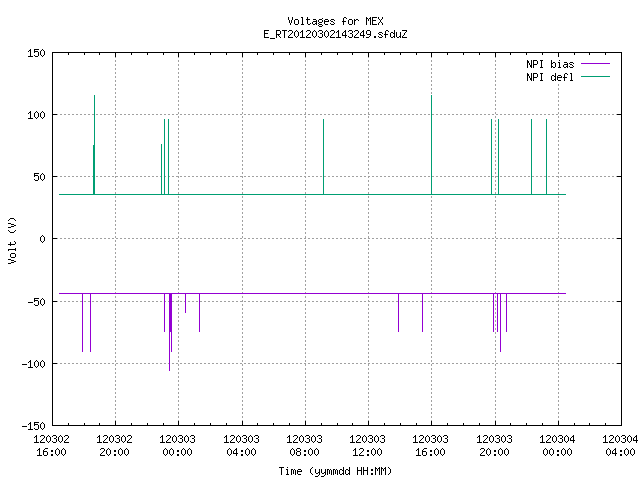Viewport: 640px width, 480px height.
Task: Pick the green line sample beside NPI defl
Action: click(x=595, y=77)
